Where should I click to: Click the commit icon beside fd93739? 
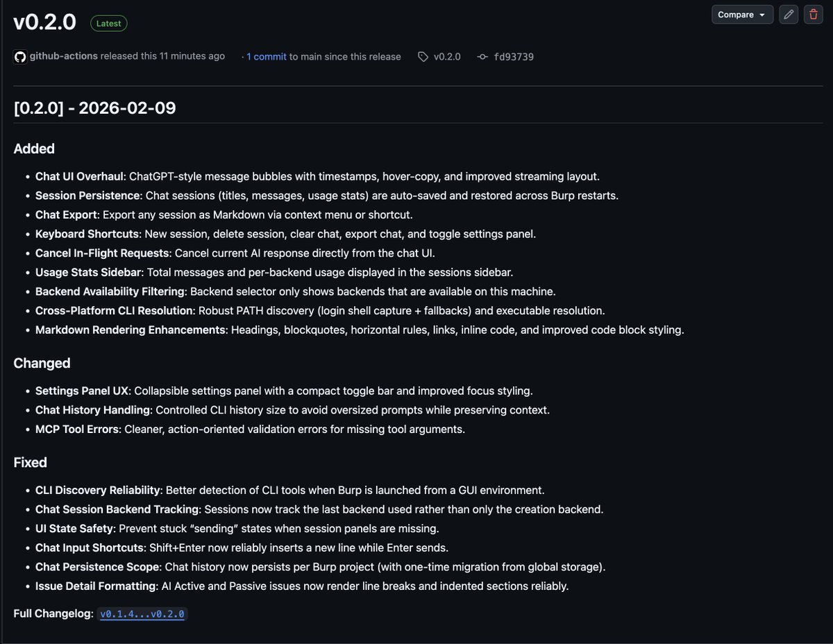coord(482,57)
